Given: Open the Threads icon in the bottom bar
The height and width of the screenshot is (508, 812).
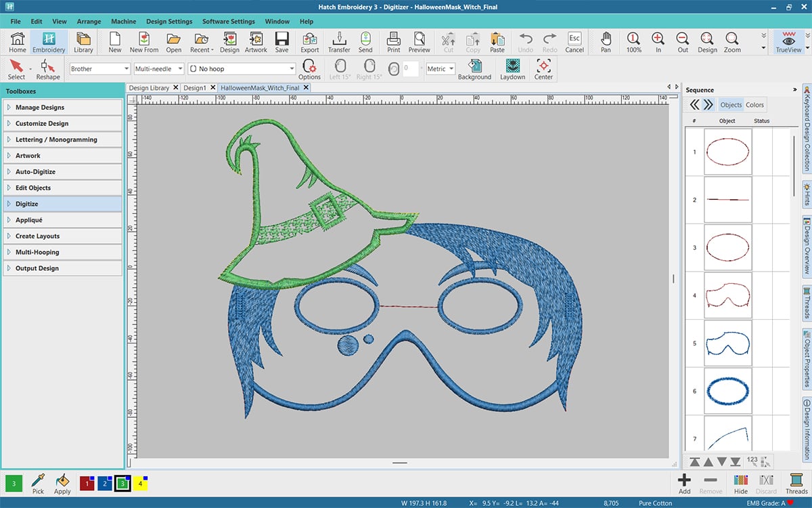Looking at the screenshot, I should pos(796,482).
